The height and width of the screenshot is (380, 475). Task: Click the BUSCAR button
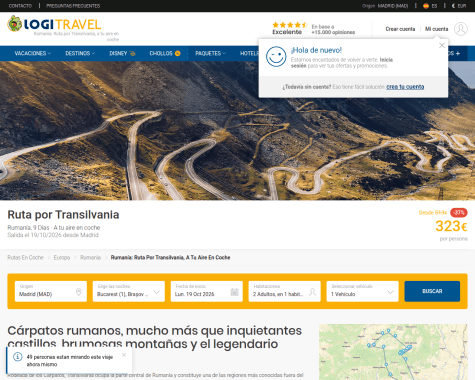(x=432, y=291)
